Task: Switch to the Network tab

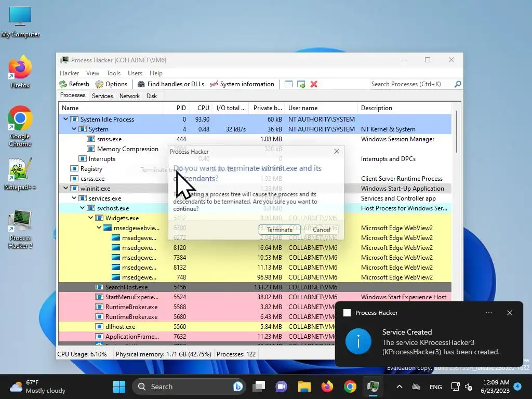Action: tap(129, 96)
